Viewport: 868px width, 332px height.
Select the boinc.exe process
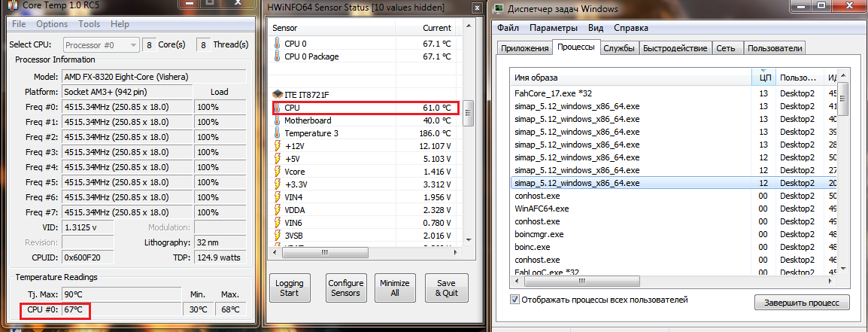tap(673, 247)
